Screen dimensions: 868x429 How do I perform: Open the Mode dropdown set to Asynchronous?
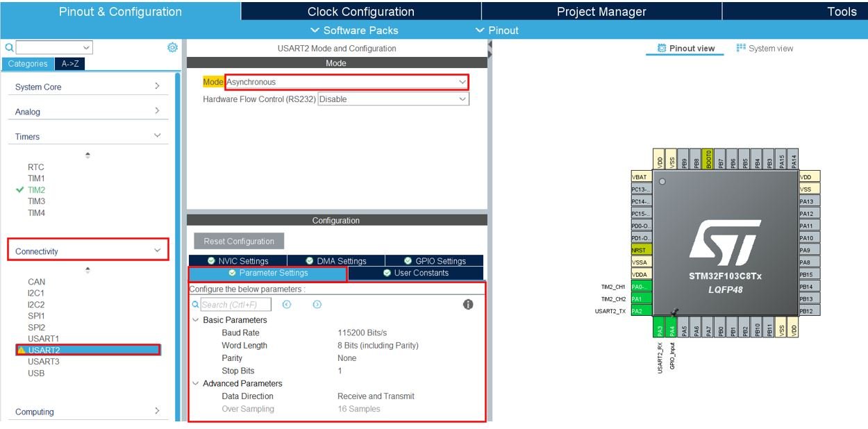pyautogui.click(x=347, y=82)
